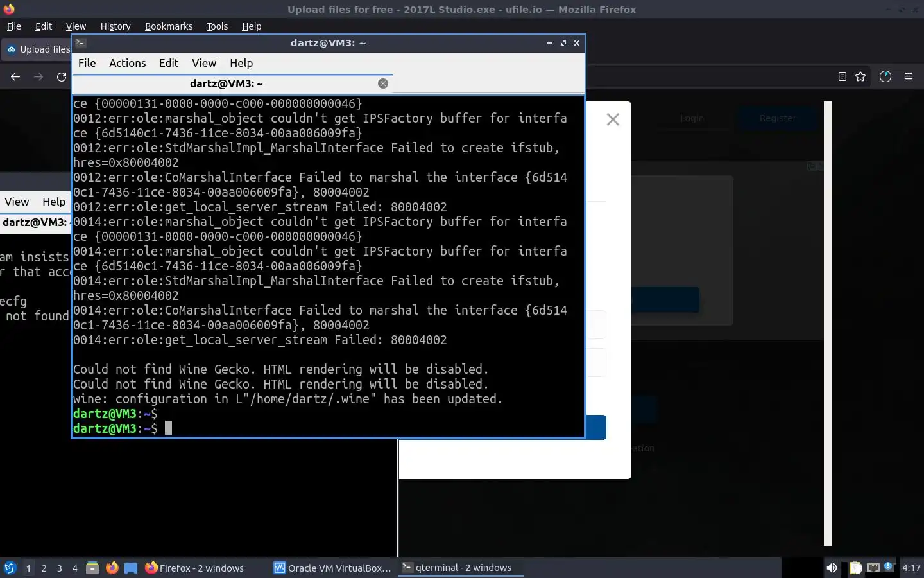Open the clipboard manager tray icon
Viewport: 924px width, 578px height.
(x=856, y=568)
